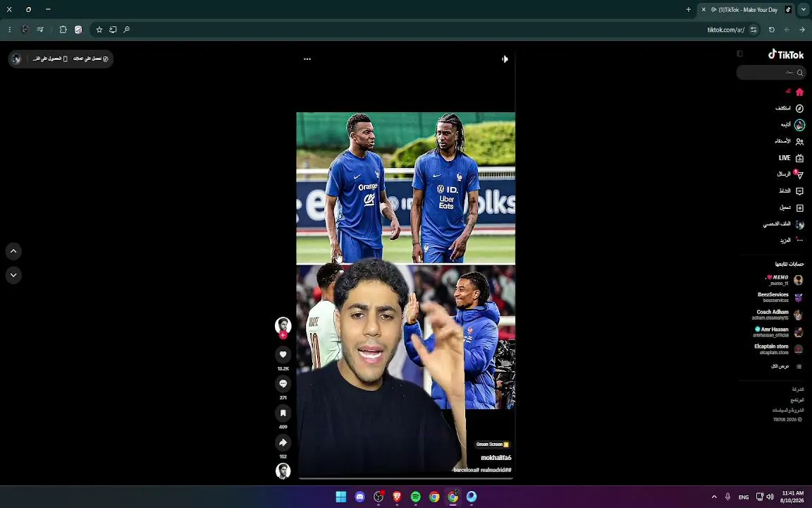The width and height of the screenshot is (812, 508).
Task: Click the pinned extension icon beside puzzle
Action: 78,30
